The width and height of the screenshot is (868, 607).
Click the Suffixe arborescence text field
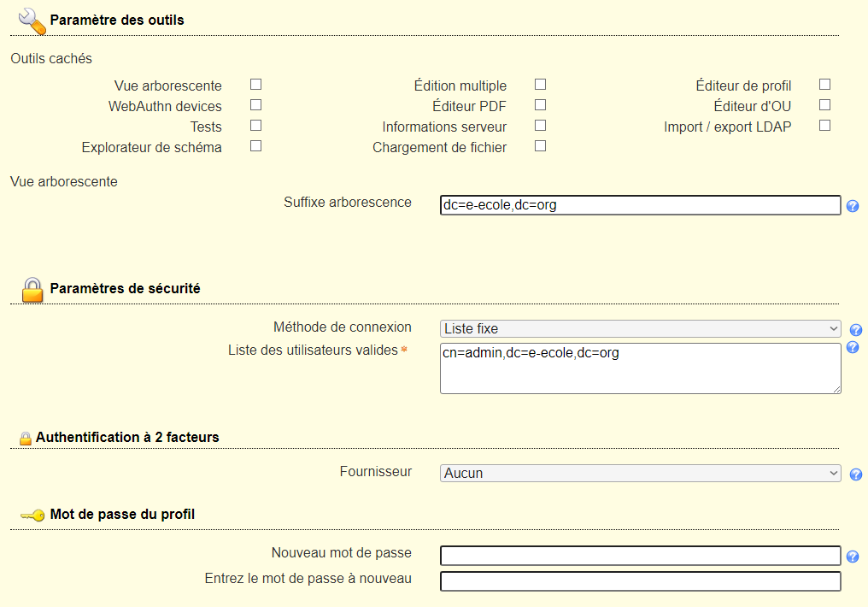640,205
